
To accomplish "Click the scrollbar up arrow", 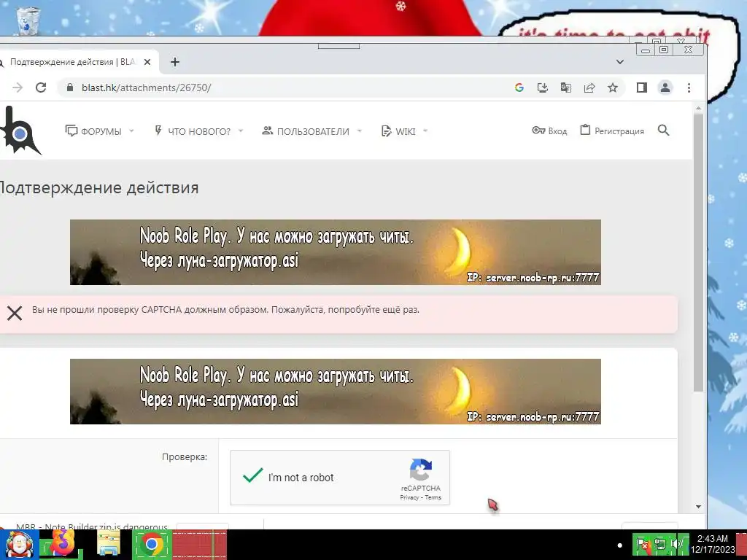I will coord(698,109).
